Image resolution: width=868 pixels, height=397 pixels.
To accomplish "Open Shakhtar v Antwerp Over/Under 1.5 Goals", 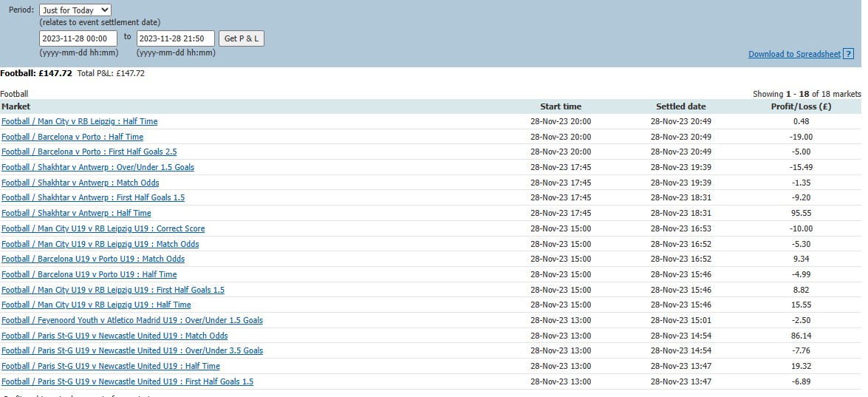I will (x=98, y=167).
